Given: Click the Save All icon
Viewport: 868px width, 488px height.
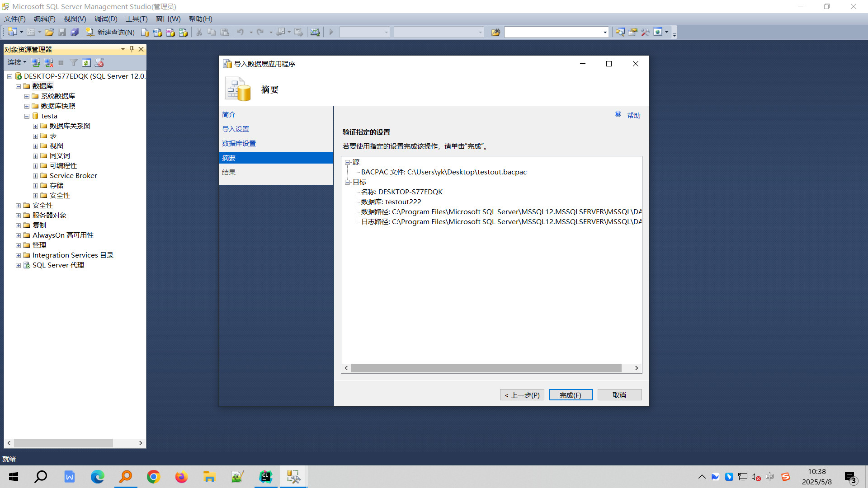Looking at the screenshot, I should (75, 32).
